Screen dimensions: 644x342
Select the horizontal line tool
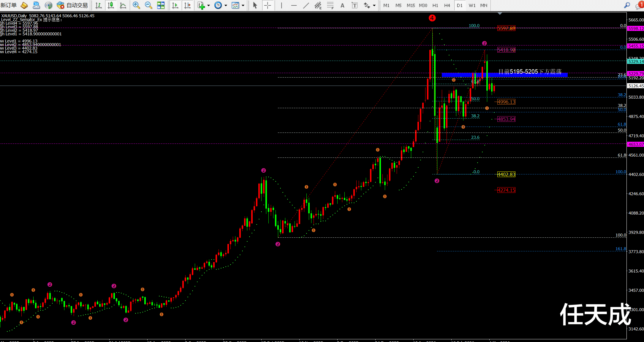[x=294, y=5]
